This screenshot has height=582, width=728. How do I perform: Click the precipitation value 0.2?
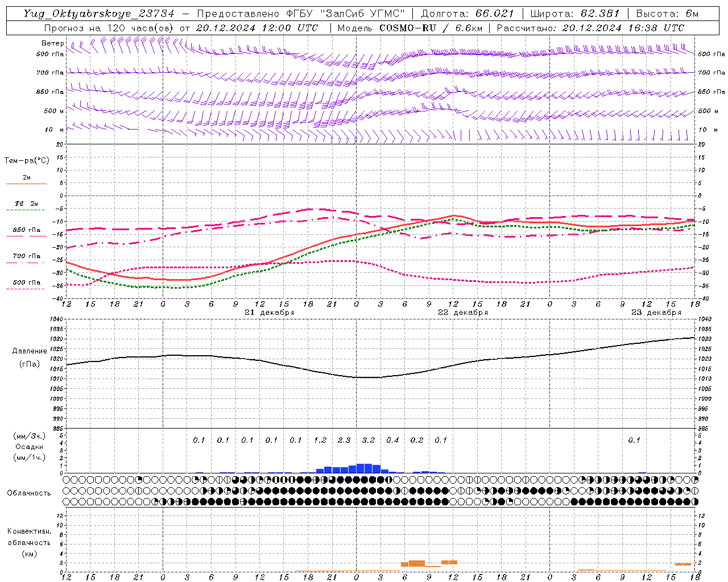pos(417,440)
